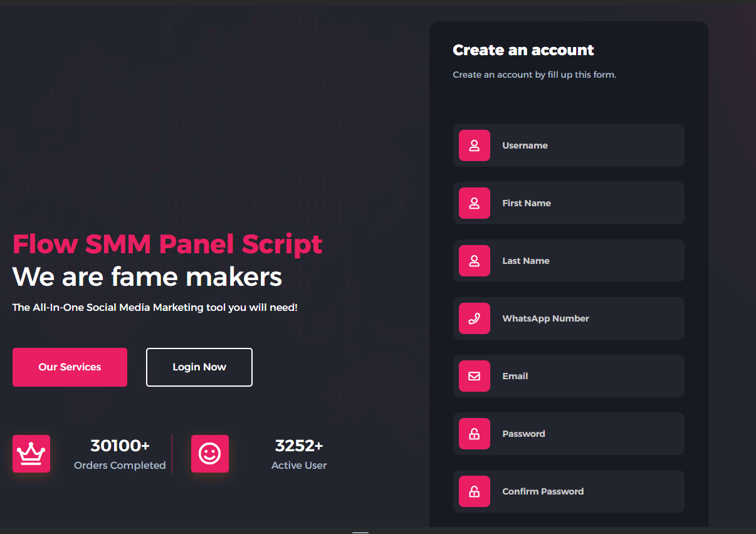This screenshot has width=756, height=534.
Task: Click the Flow SMM Panel Script heading
Action: click(167, 244)
